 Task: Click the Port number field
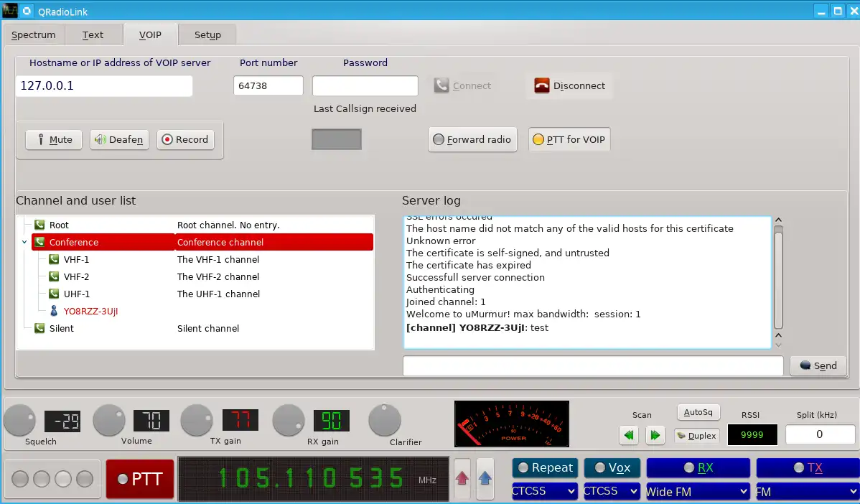268,85
